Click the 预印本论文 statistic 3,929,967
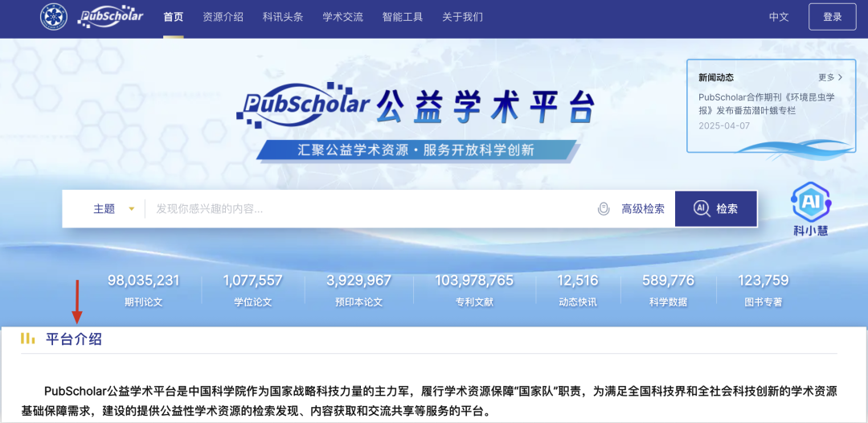868x423 pixels. (358, 290)
